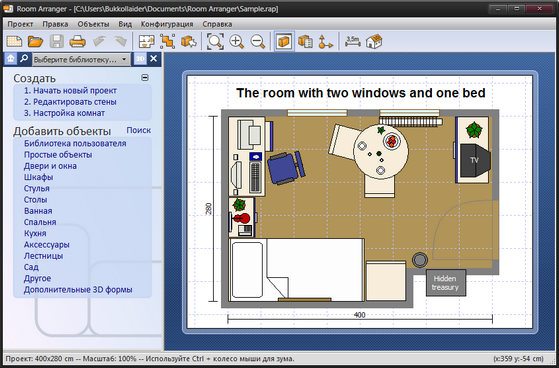Click the New project toolbar icon
Screen dimensions: 559x368
(x=15, y=41)
